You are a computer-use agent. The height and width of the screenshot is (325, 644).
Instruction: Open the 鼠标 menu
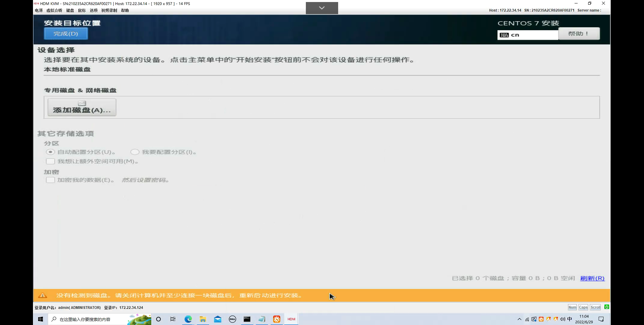[x=82, y=10]
